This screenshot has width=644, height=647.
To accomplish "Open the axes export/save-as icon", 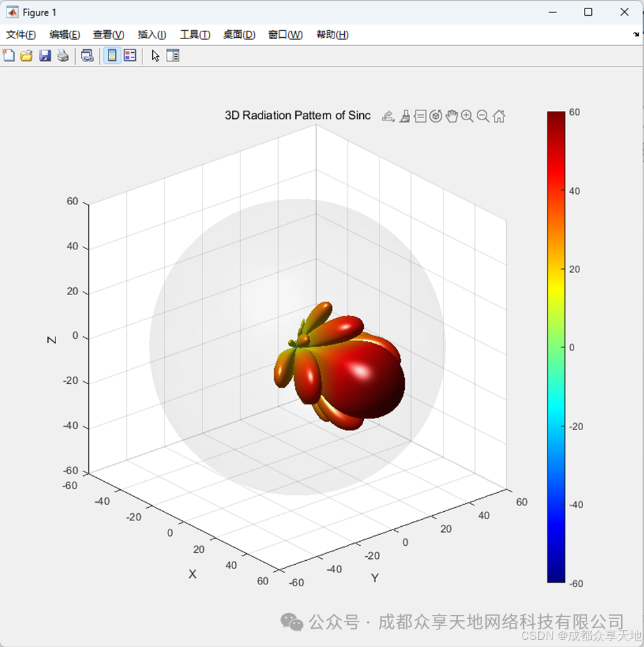I will tap(387, 116).
